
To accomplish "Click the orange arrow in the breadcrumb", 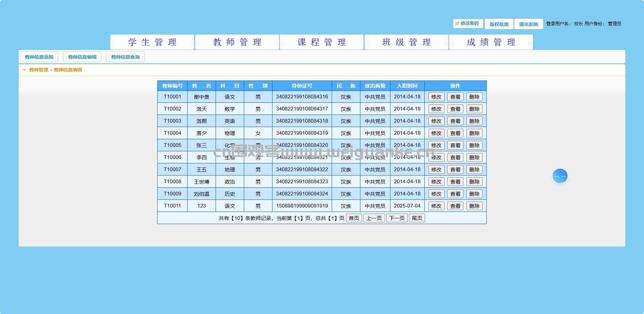I will click(24, 70).
